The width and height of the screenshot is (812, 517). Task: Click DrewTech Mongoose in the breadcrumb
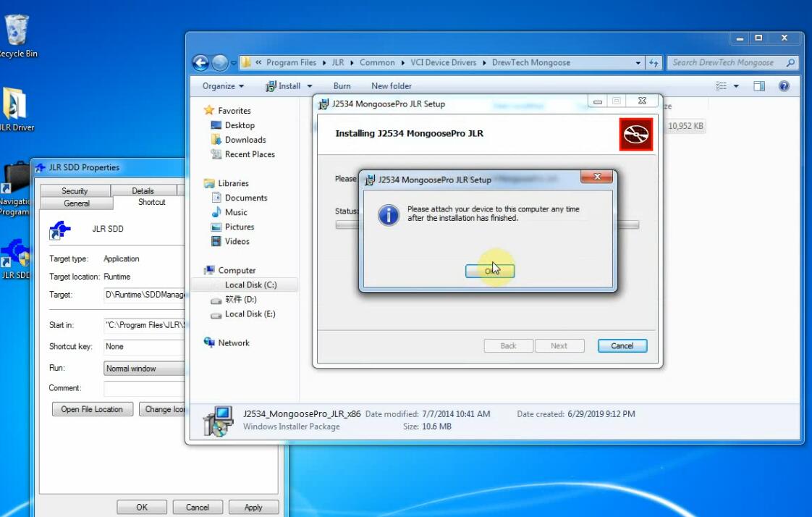(530, 63)
